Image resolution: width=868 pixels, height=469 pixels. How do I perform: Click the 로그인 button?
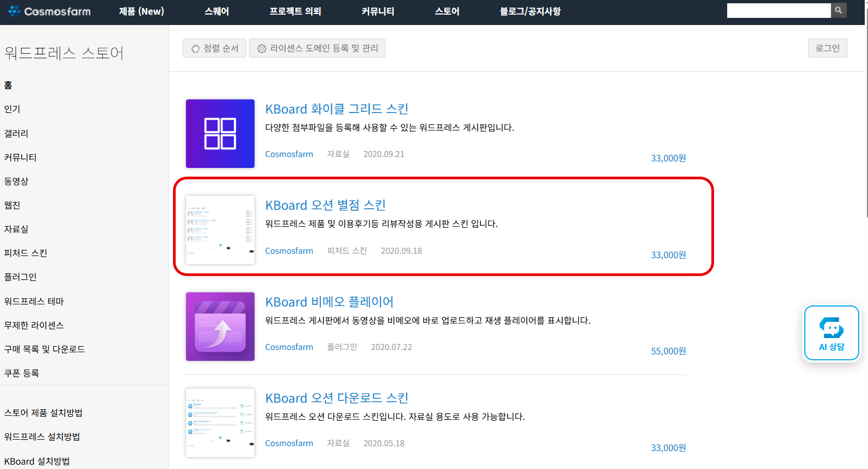tap(828, 48)
